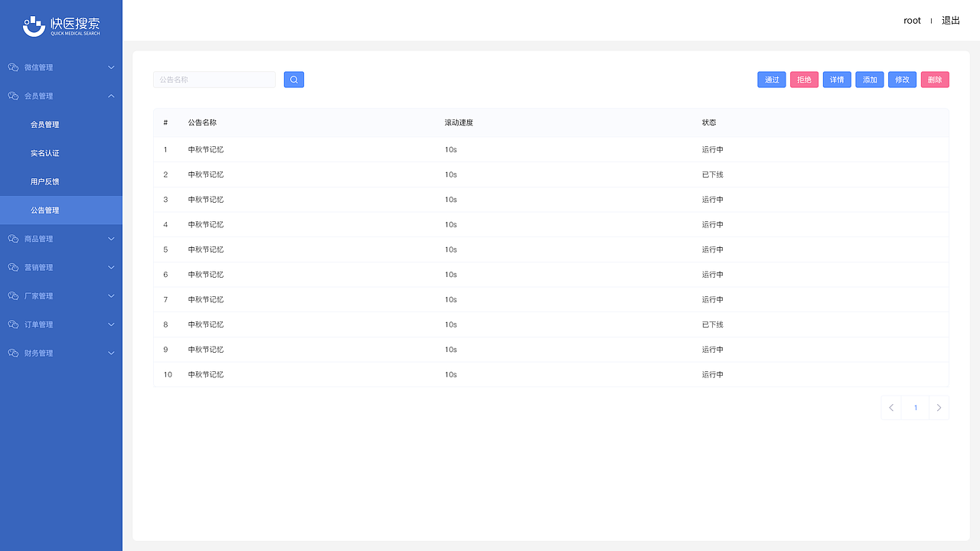Select page number 1 in pagination
Image resolution: width=980 pixels, height=551 pixels.
[x=915, y=408]
